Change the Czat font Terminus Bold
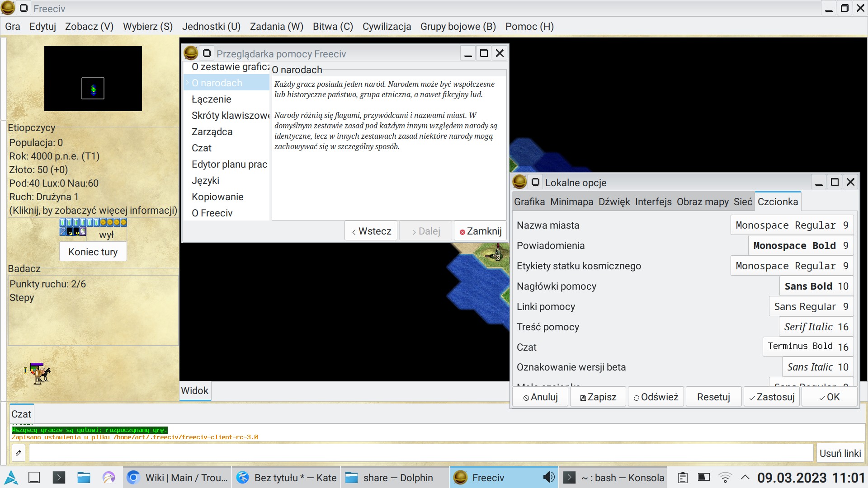The width and height of the screenshot is (868, 488). click(808, 347)
